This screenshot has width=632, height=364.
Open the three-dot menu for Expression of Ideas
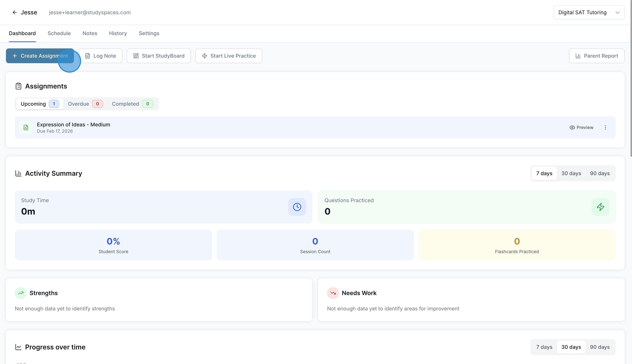[605, 127]
